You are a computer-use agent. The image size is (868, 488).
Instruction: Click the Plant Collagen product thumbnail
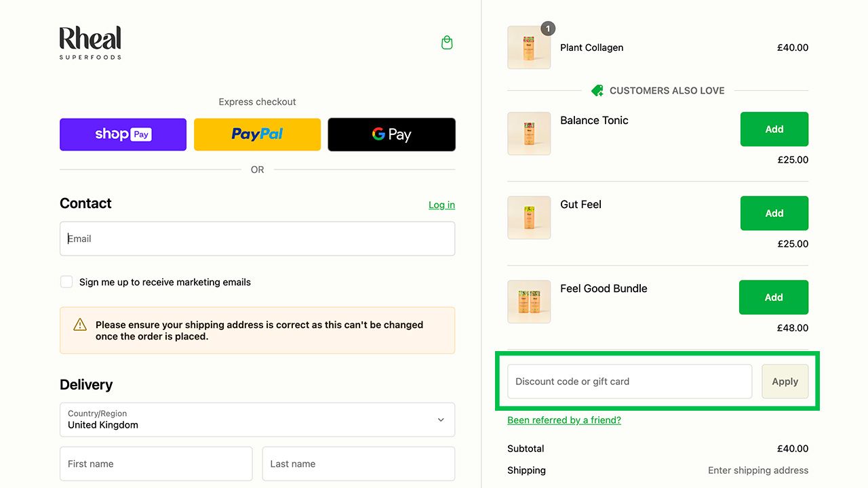pyautogui.click(x=529, y=47)
